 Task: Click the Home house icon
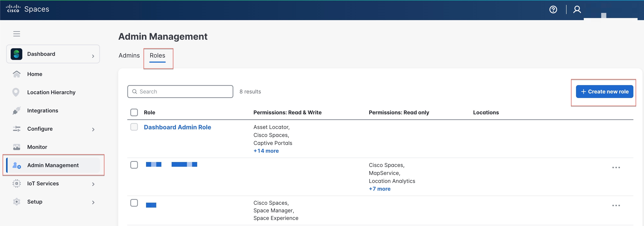click(x=16, y=74)
